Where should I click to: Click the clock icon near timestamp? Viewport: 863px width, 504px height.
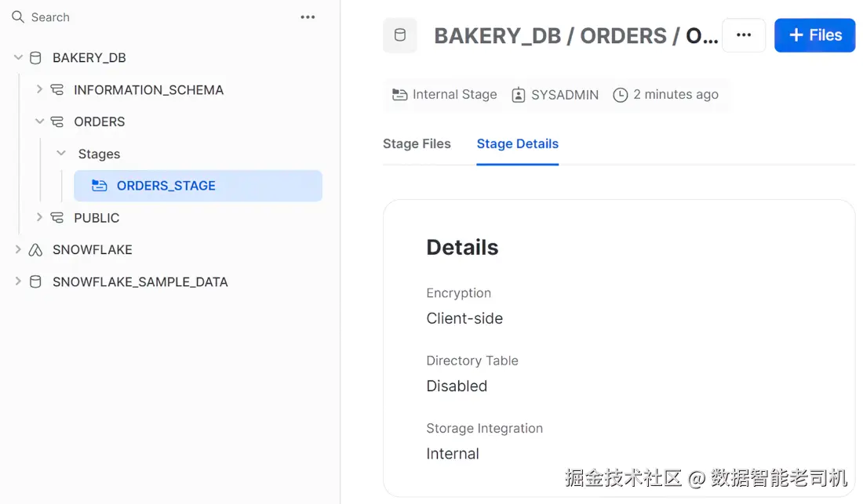(x=620, y=95)
